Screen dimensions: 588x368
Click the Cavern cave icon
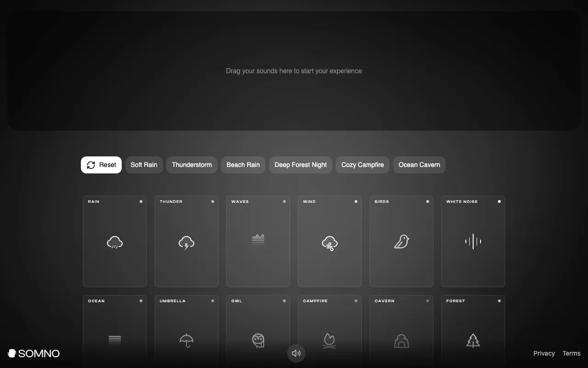pos(401,341)
